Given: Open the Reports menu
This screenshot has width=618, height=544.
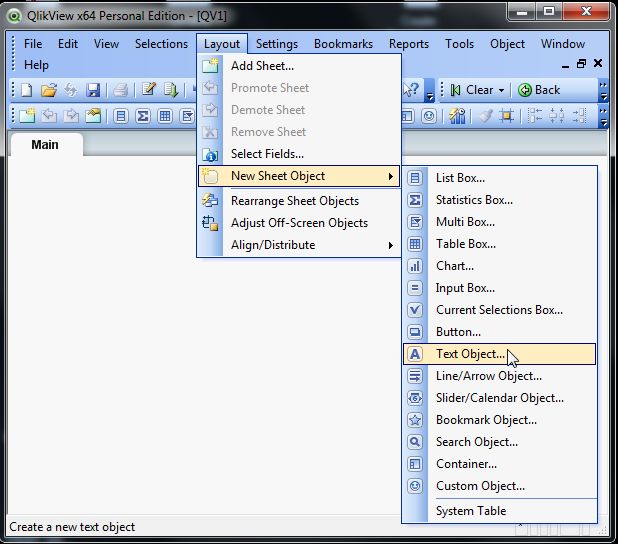Looking at the screenshot, I should click(x=409, y=44).
